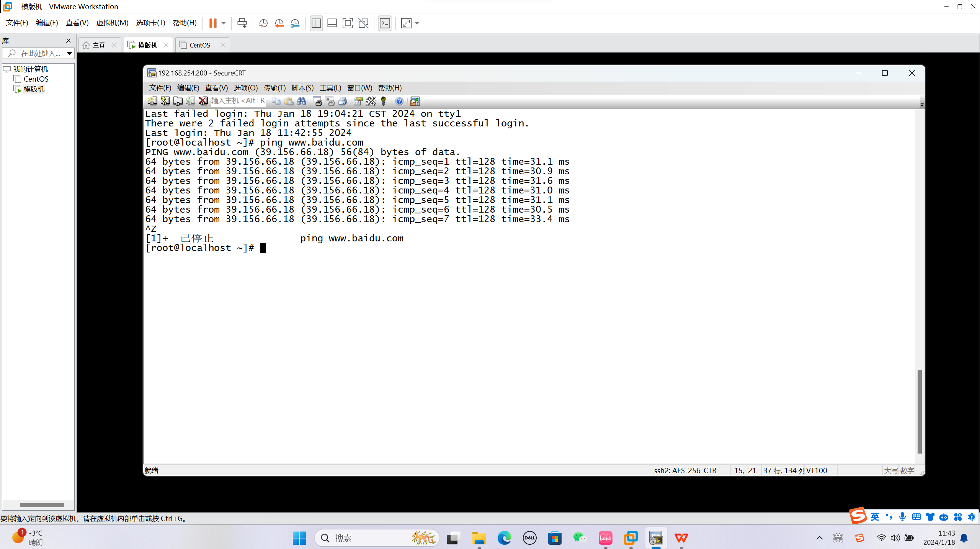Click SecureCRT keymap editor icon
The width and height of the screenshot is (980, 549).
(371, 101)
